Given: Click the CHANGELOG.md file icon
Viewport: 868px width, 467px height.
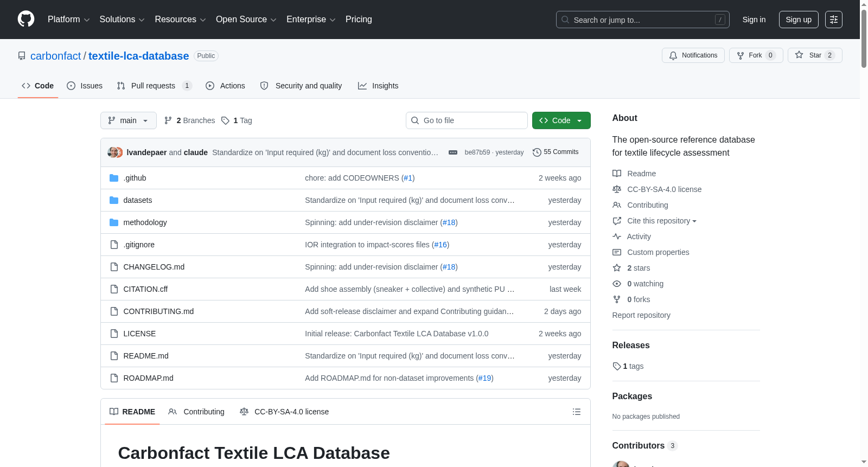Looking at the screenshot, I should tap(114, 267).
